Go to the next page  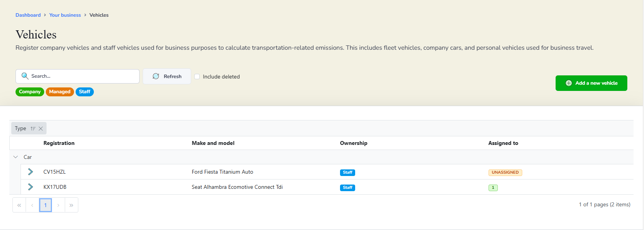tap(58, 205)
